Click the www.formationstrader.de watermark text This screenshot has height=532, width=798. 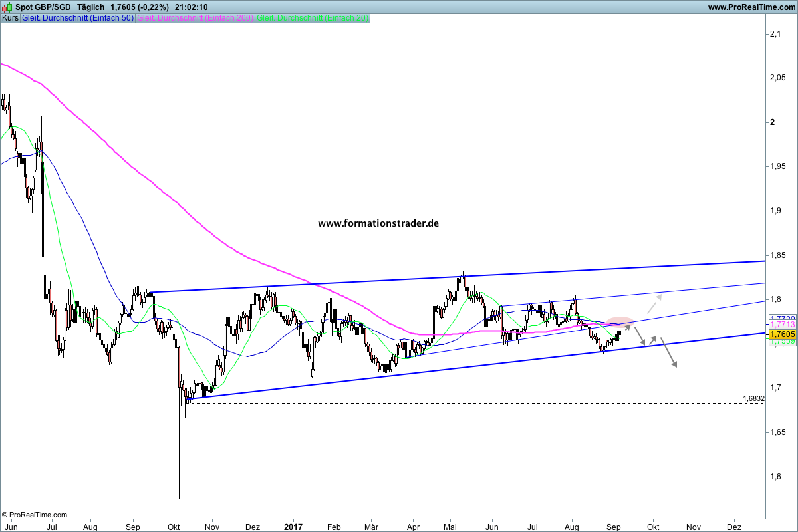(x=378, y=224)
